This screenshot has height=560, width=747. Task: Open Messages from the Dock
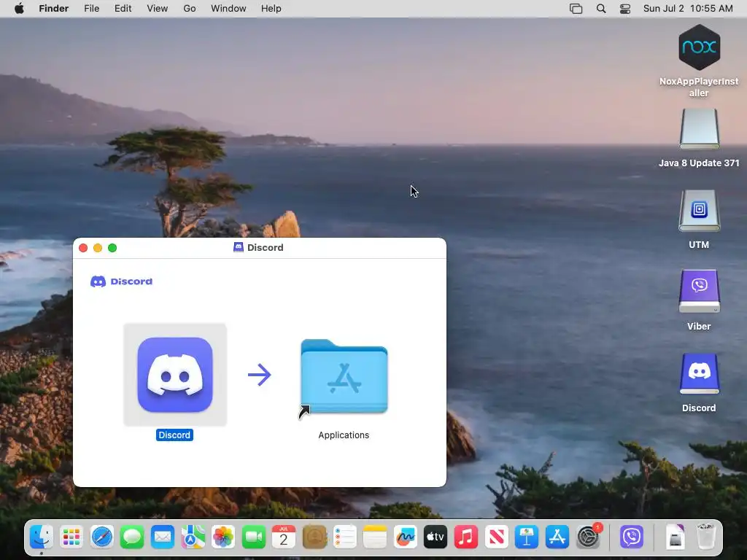[132, 537]
